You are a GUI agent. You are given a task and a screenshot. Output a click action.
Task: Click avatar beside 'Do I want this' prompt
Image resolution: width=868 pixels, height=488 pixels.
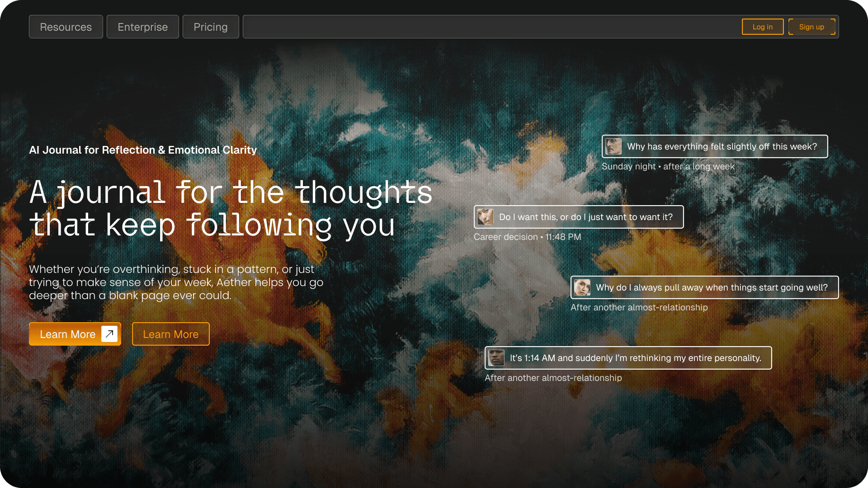coord(486,217)
